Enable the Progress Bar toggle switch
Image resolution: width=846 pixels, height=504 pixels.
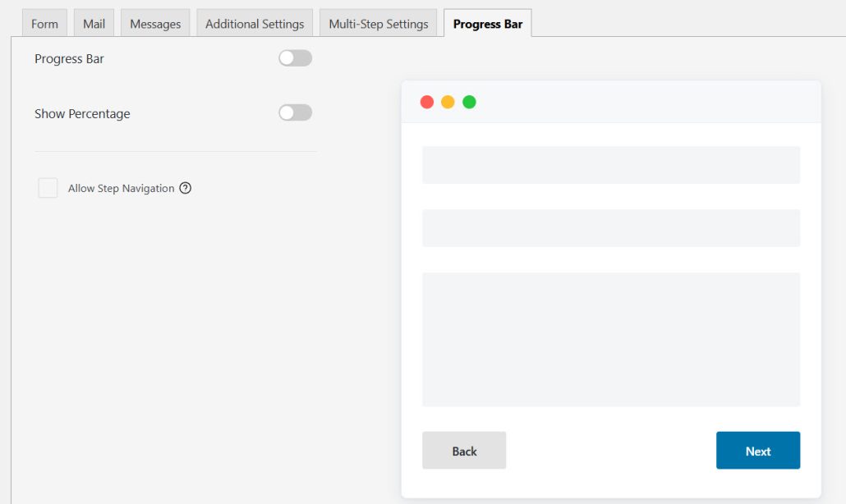[x=295, y=58]
